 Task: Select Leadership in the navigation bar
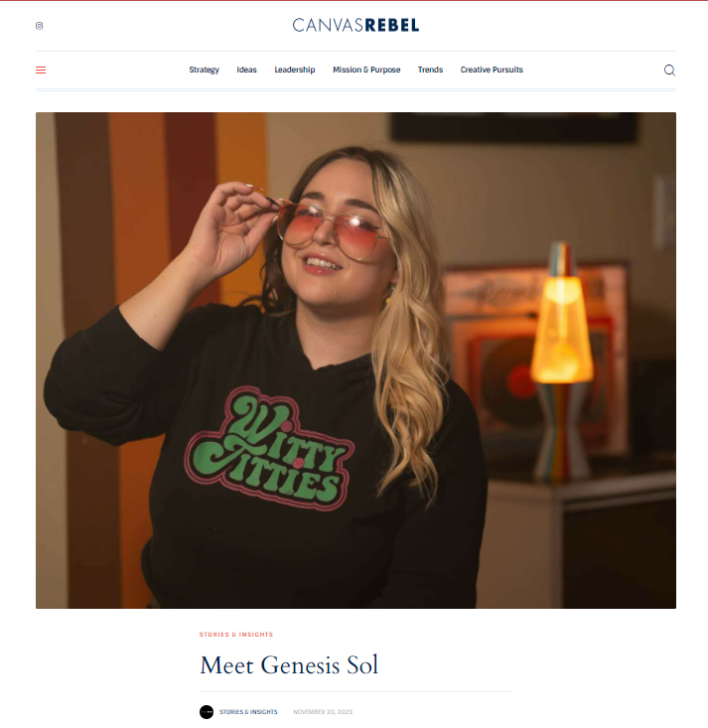[x=294, y=70]
